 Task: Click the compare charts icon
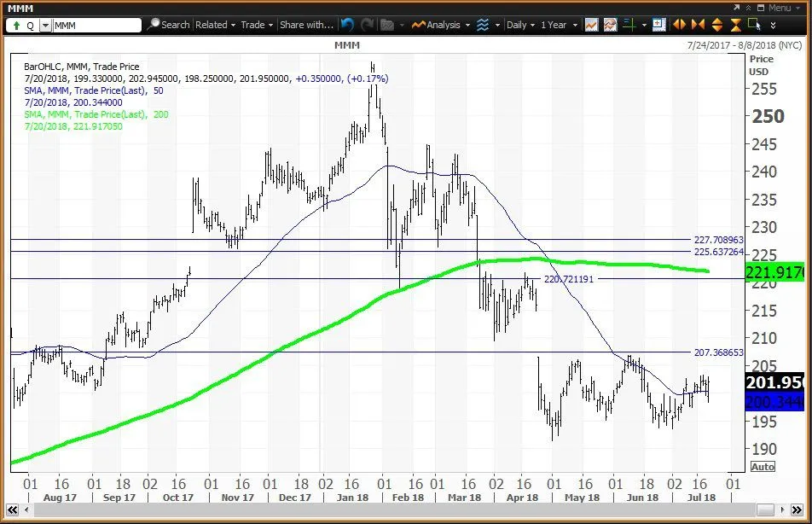pos(610,25)
